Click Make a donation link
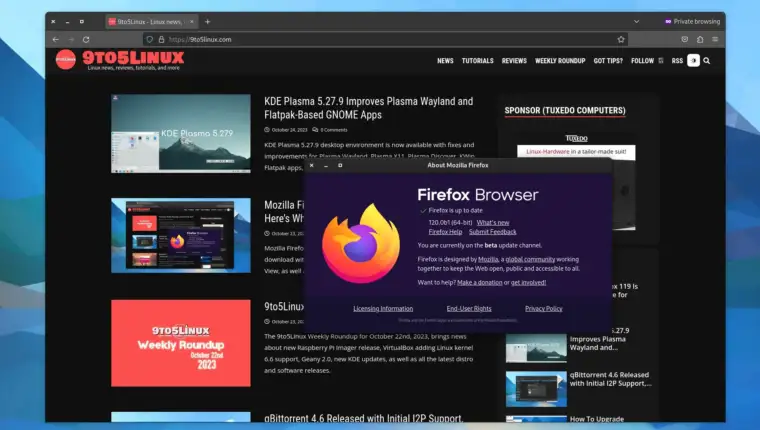 pos(479,282)
